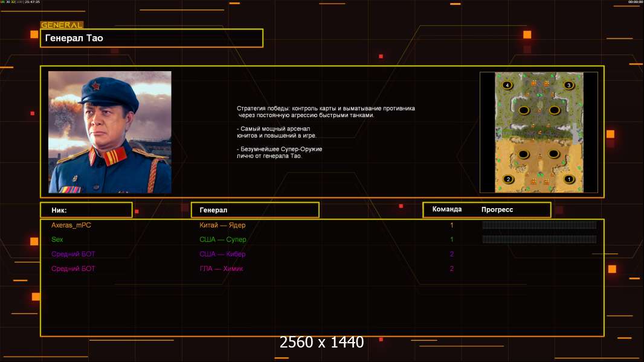This screenshot has height=362, width=644.
Task: Click start position 3 marker on map
Action: click(568, 85)
